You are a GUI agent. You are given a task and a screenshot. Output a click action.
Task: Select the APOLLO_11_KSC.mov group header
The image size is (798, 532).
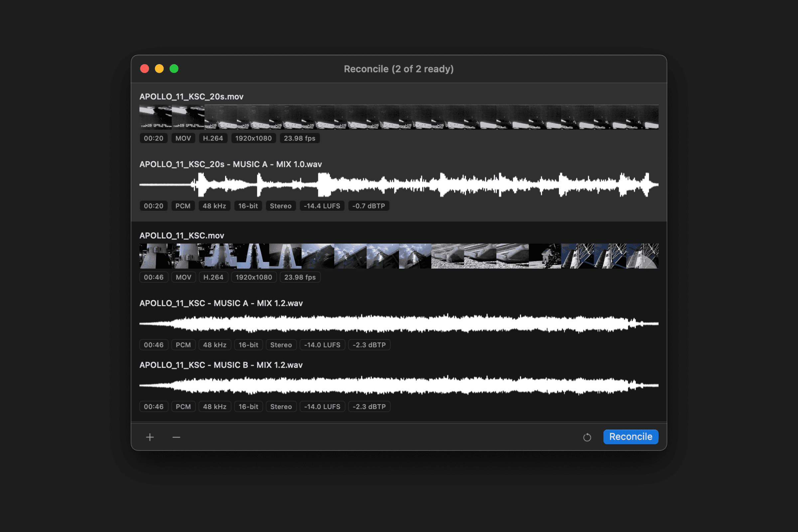click(x=182, y=235)
